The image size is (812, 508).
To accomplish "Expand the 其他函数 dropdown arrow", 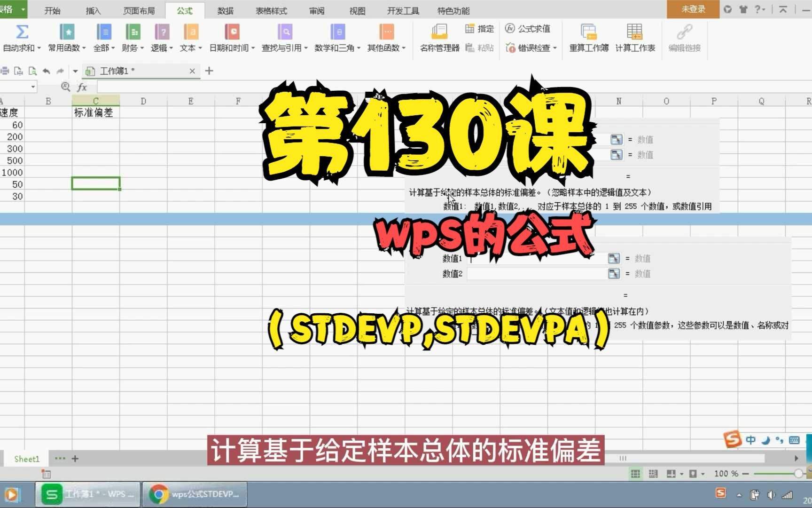I will [404, 48].
